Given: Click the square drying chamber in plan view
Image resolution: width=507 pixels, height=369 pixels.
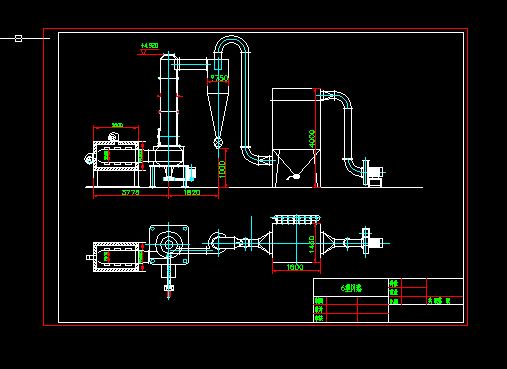Looking at the screenshot, I should tap(169, 244).
